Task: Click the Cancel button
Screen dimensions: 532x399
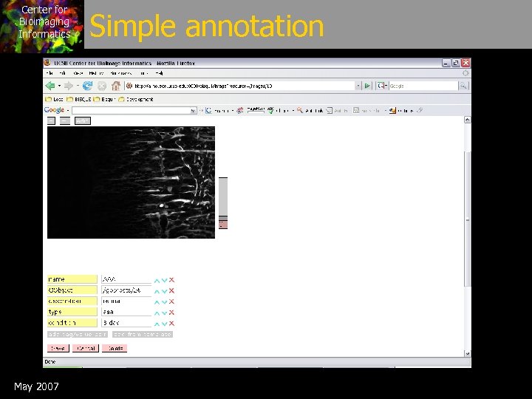Action: tap(86, 349)
